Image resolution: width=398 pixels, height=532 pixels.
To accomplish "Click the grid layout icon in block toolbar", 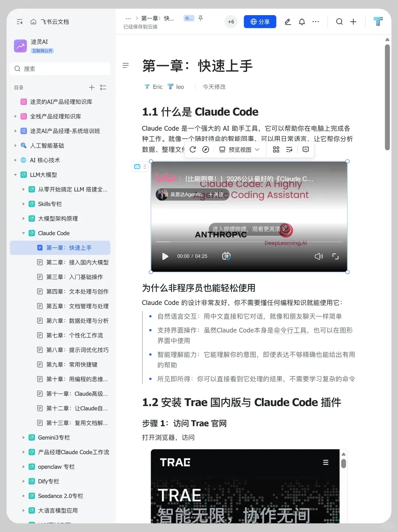I will click(276, 149).
